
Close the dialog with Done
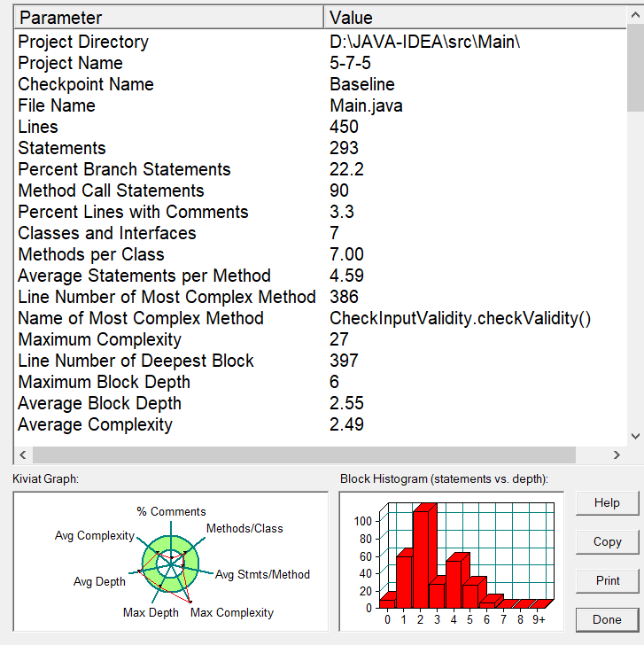pyautogui.click(x=608, y=619)
